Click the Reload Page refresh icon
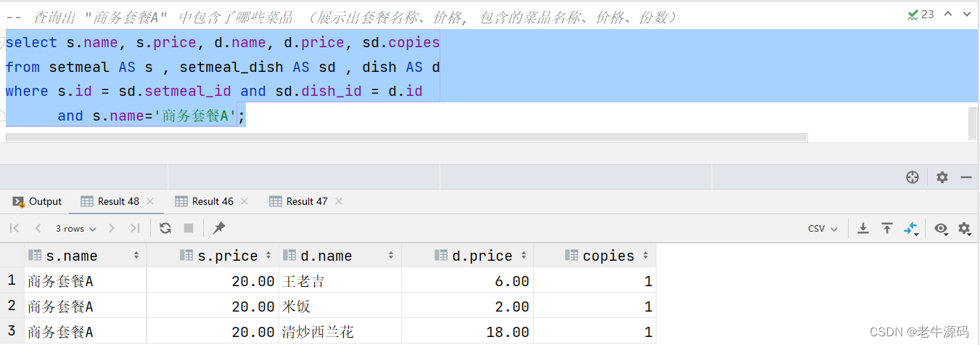The width and height of the screenshot is (980, 345). click(x=165, y=228)
